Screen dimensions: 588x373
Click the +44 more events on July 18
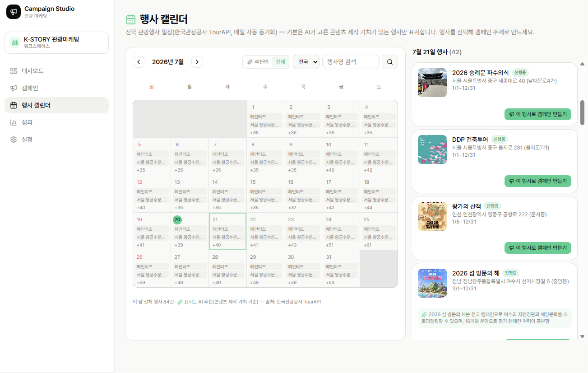click(x=368, y=208)
